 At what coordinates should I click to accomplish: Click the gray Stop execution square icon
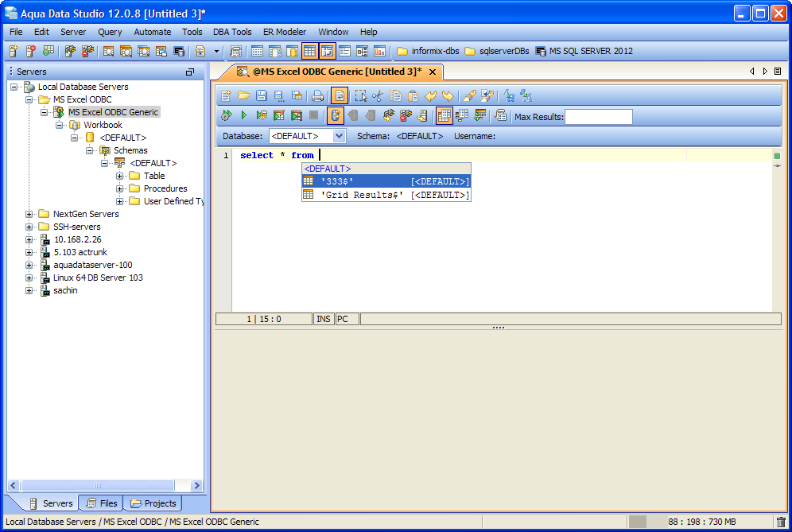313,115
